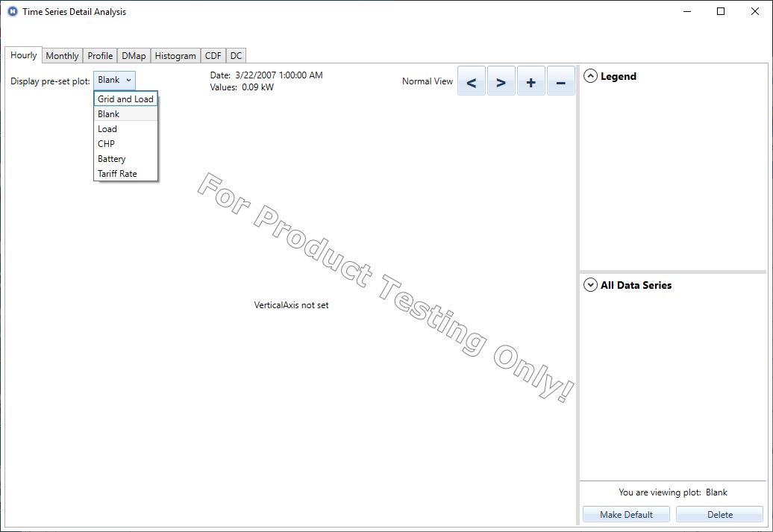The image size is (773, 532).
Task: Click the previous (<) navigation arrow button
Action: [471, 81]
